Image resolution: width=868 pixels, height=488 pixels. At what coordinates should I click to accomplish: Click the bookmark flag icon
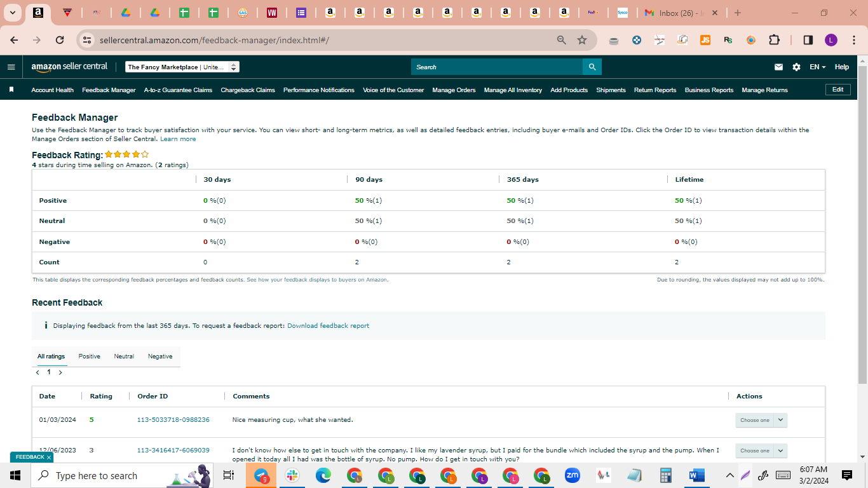[11, 90]
